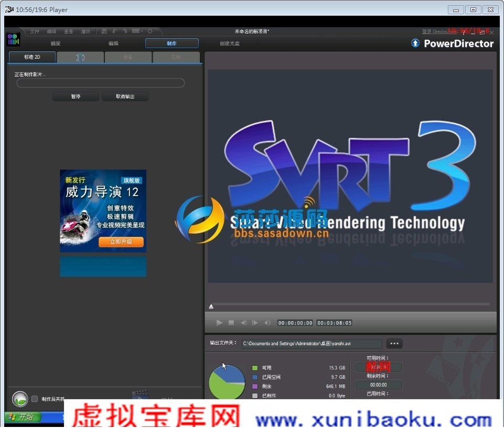Click the 登录 DirectorZone link
The image size is (504, 439).
438,31
